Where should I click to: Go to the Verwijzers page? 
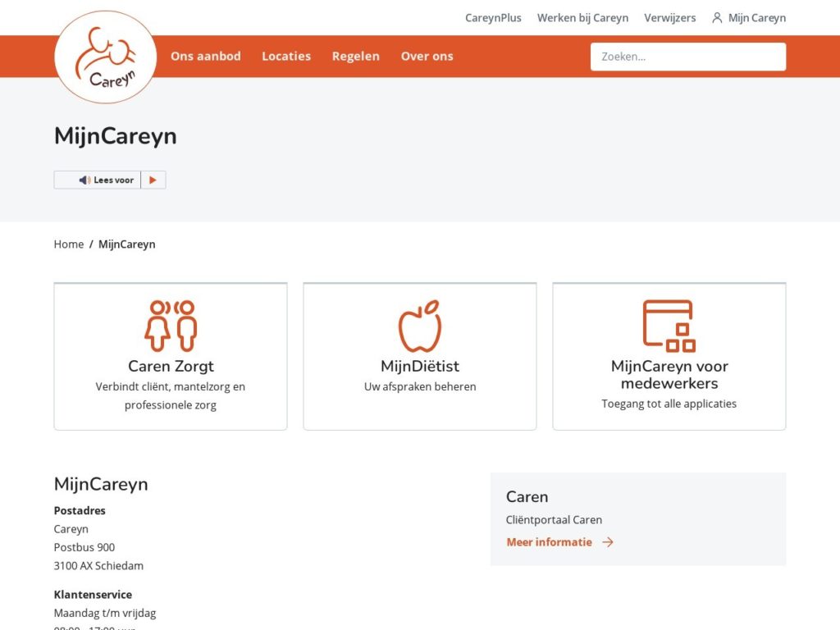[x=669, y=17]
